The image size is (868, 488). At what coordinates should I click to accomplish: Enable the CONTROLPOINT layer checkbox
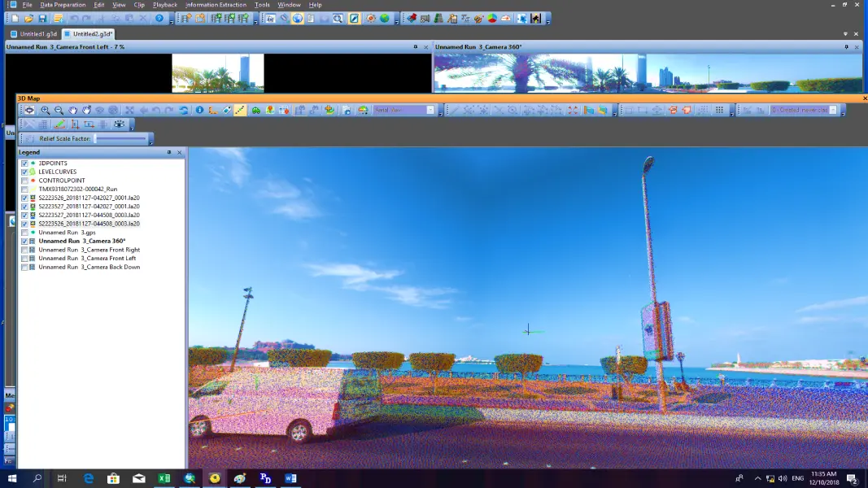pyautogui.click(x=24, y=181)
